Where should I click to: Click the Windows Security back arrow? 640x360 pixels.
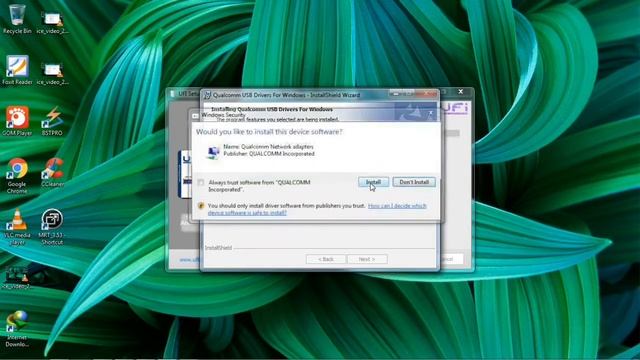pos(196,116)
